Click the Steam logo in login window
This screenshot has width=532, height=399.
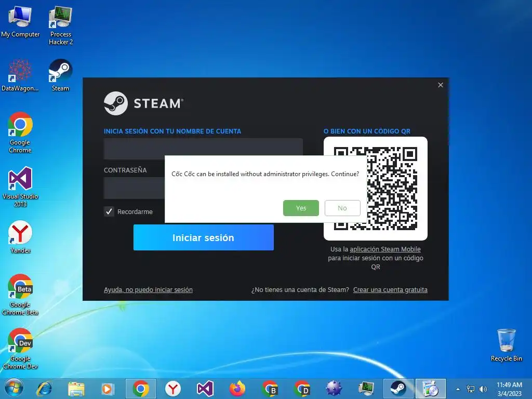point(143,103)
